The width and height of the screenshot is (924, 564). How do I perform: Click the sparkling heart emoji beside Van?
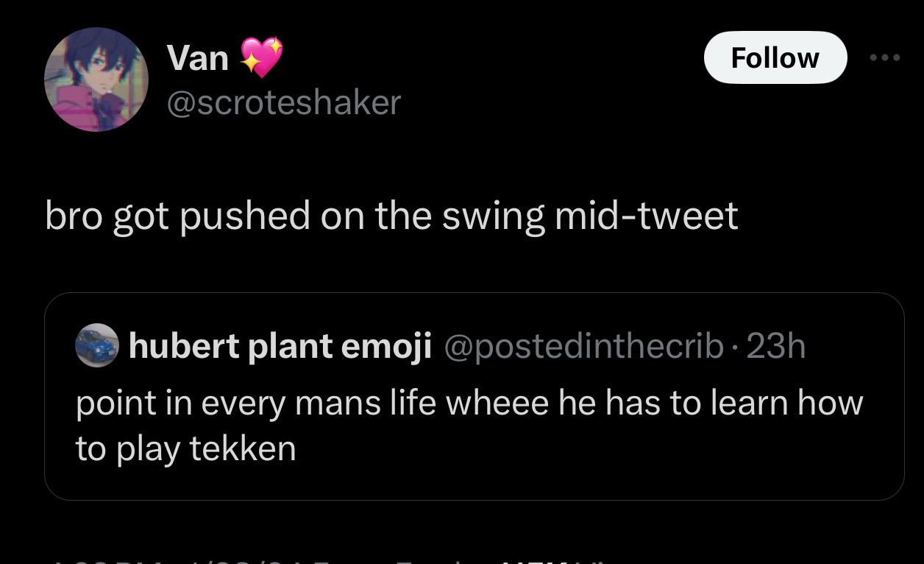click(262, 57)
